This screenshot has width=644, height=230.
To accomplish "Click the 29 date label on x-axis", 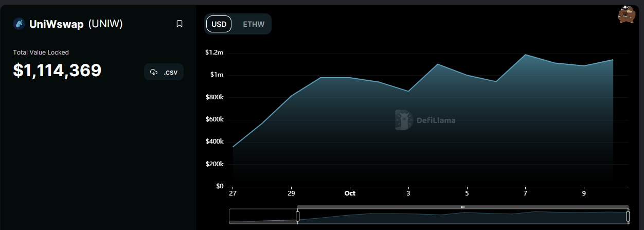I will click(292, 194).
